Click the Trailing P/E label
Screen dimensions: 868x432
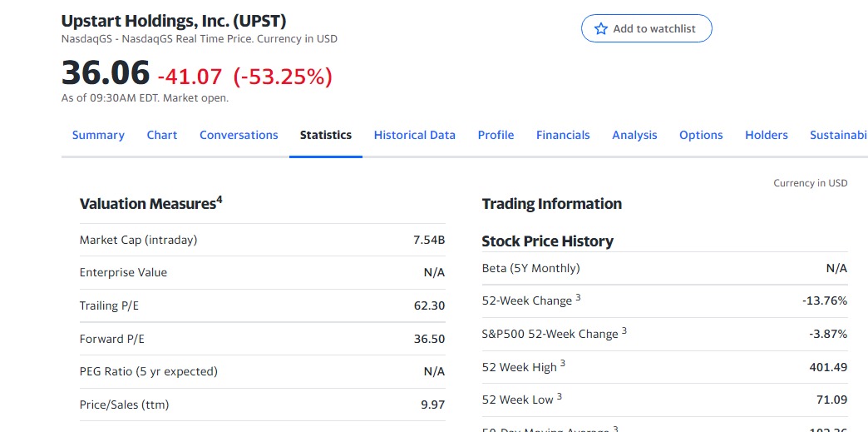109,305
